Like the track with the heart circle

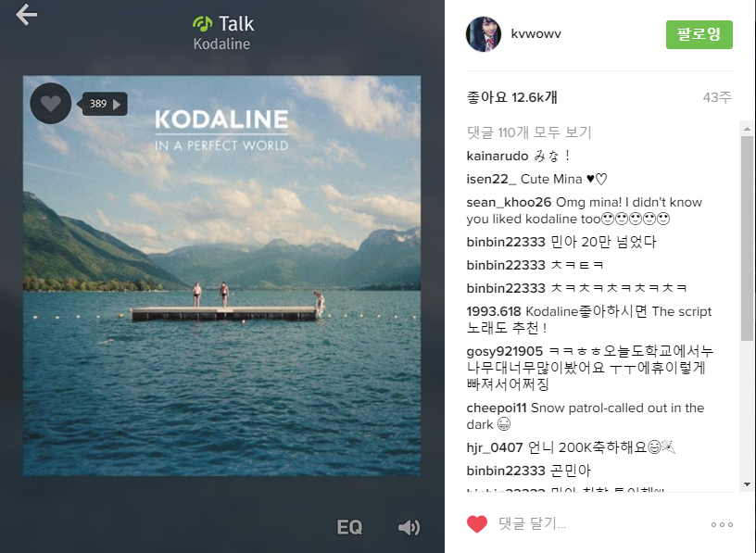(51, 103)
